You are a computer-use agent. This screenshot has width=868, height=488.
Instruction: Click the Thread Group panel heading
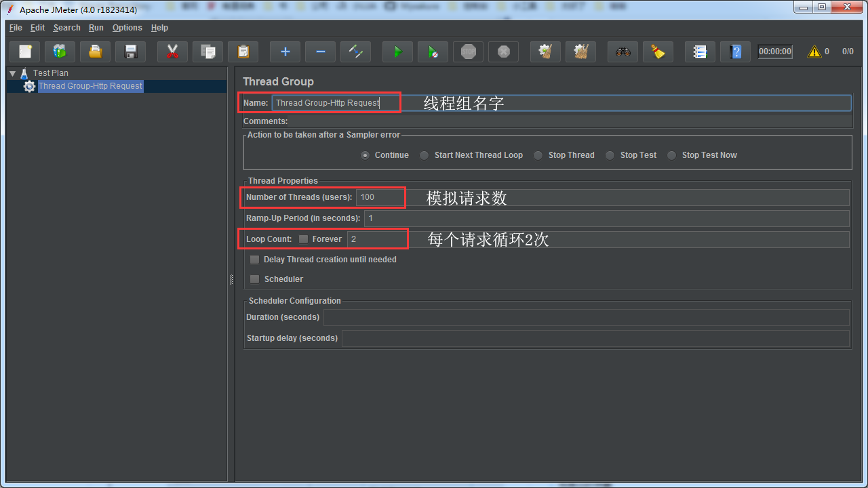click(x=278, y=81)
